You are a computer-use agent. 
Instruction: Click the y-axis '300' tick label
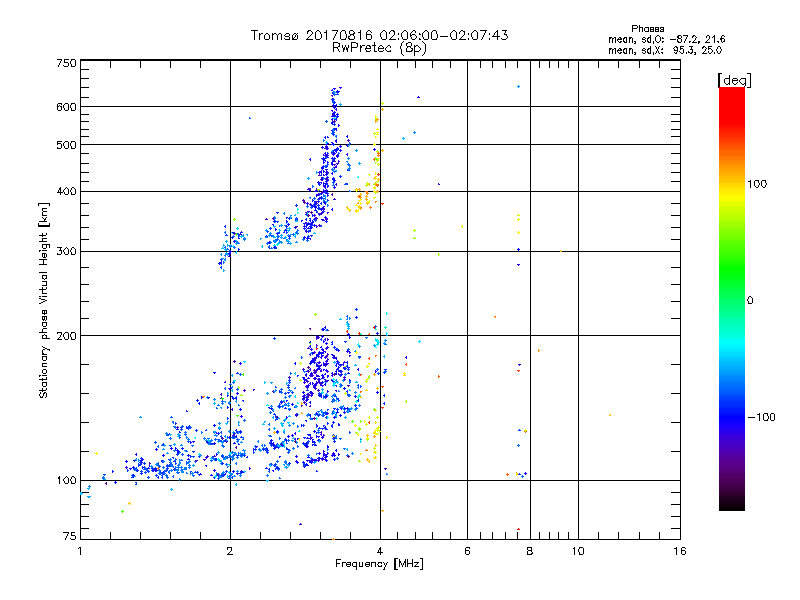tap(66, 252)
